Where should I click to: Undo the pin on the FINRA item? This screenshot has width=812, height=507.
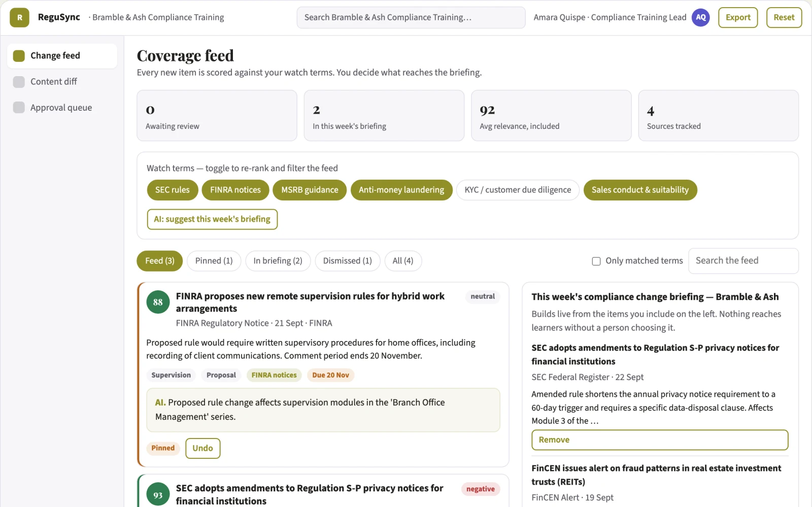pos(202,448)
